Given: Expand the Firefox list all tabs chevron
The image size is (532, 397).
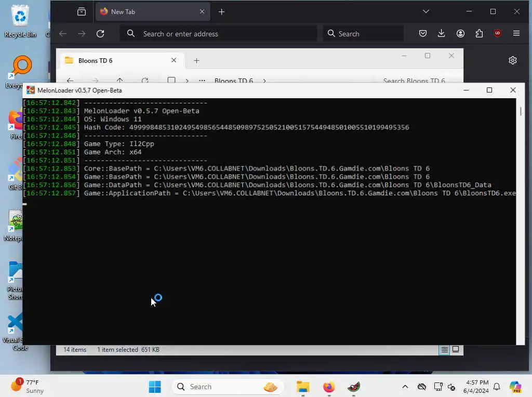Looking at the screenshot, I should pyautogui.click(x=426, y=11).
